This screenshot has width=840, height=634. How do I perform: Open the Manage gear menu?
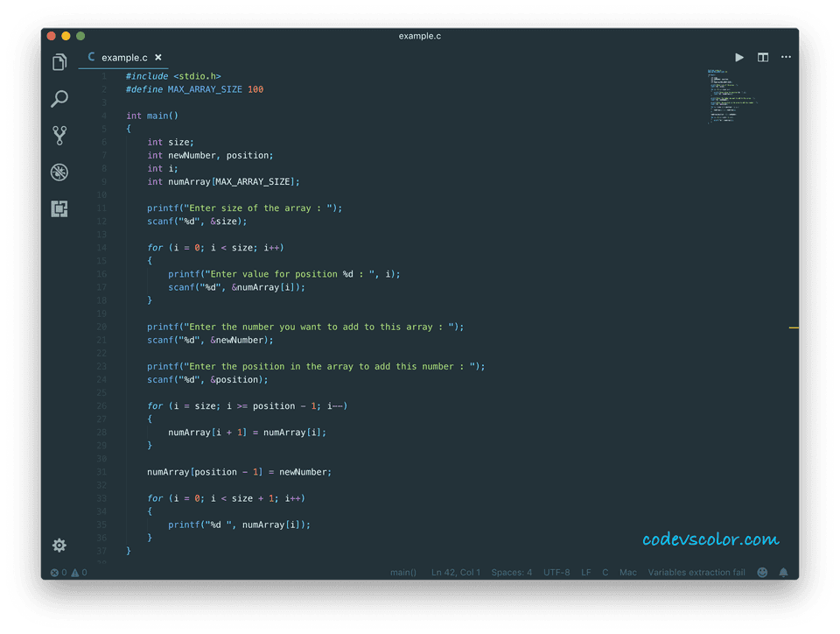(59, 545)
